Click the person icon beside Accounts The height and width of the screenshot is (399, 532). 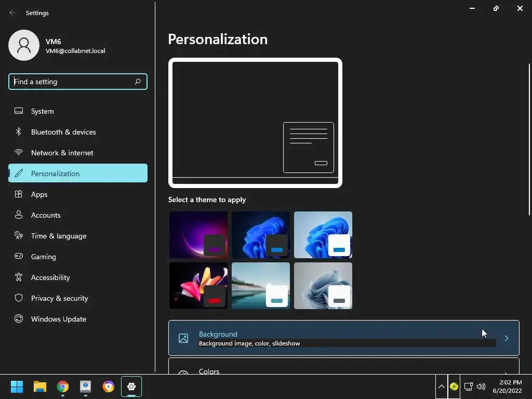coord(19,215)
